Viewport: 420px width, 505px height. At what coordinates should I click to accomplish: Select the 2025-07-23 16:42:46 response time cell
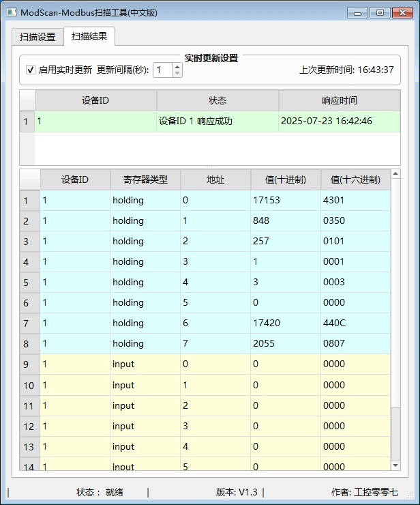[x=340, y=121]
